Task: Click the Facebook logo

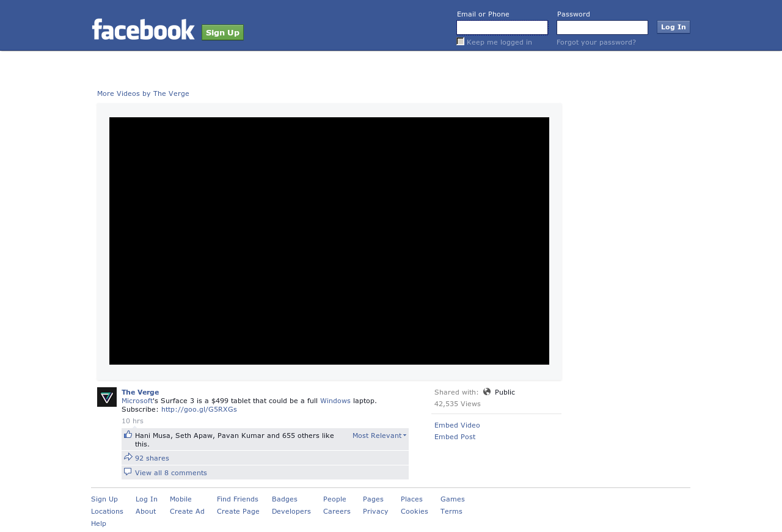Action: click(144, 29)
